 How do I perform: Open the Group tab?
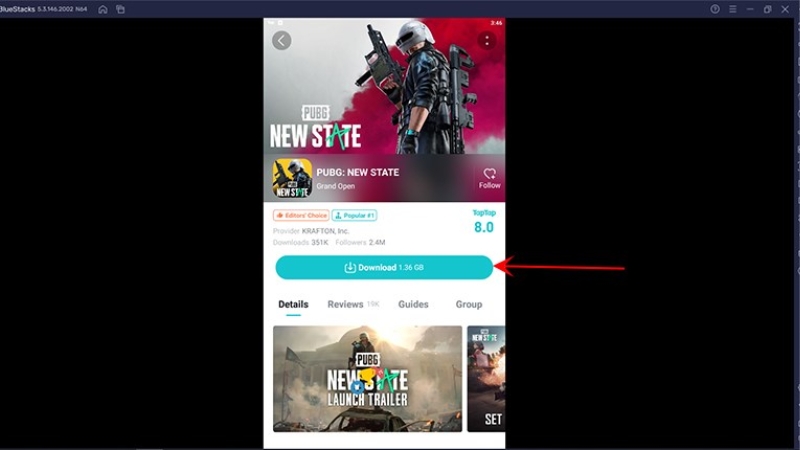468,304
